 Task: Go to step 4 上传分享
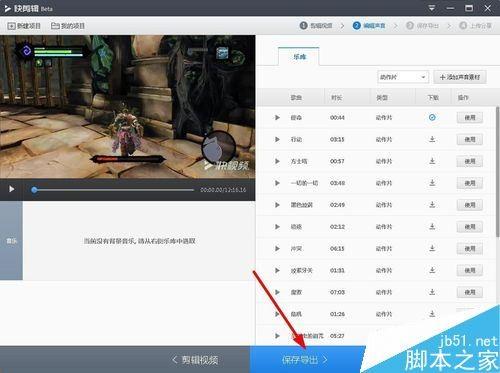pyautogui.click(x=476, y=25)
